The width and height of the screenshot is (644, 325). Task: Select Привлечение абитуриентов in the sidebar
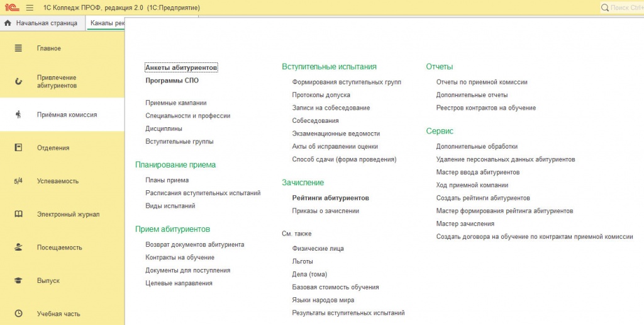pos(57,81)
